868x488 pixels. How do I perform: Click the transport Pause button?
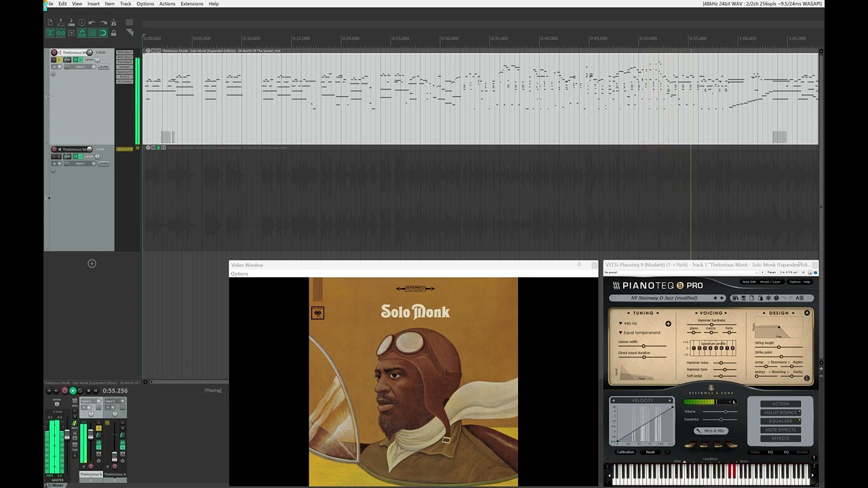pos(96,390)
